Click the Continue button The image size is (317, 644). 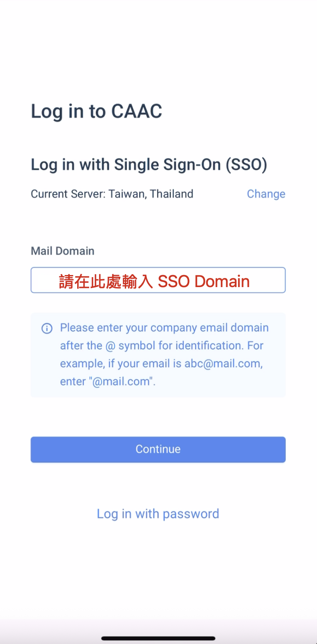(158, 449)
